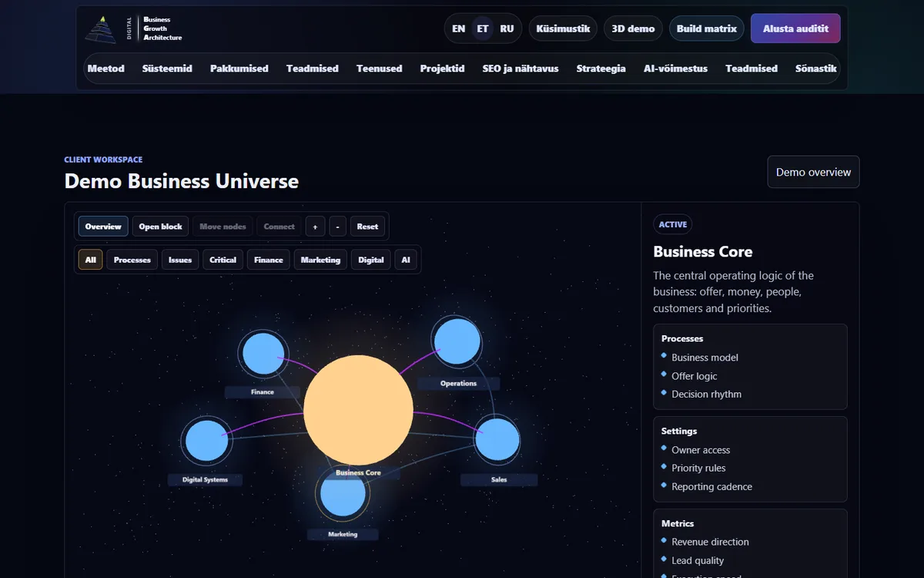924x578 pixels.
Task: Open the Teenused menu item
Action: (380, 69)
